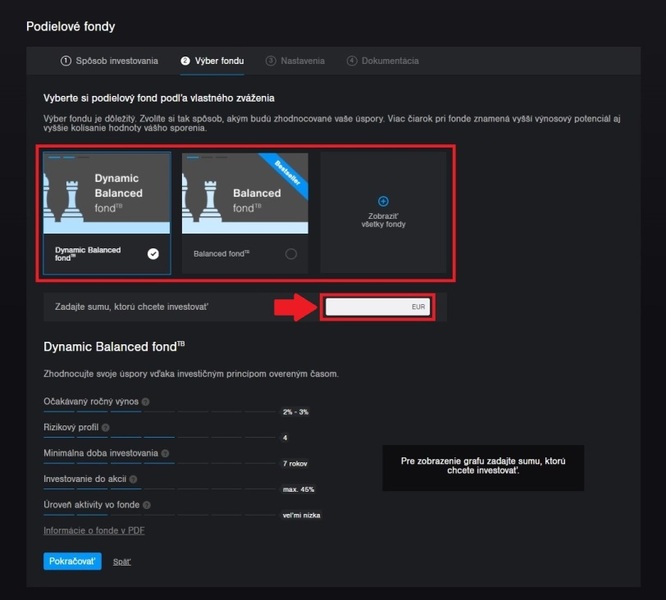Click the Dynamic Balanced fond card image
The width and height of the screenshot is (666, 600).
click(107, 193)
